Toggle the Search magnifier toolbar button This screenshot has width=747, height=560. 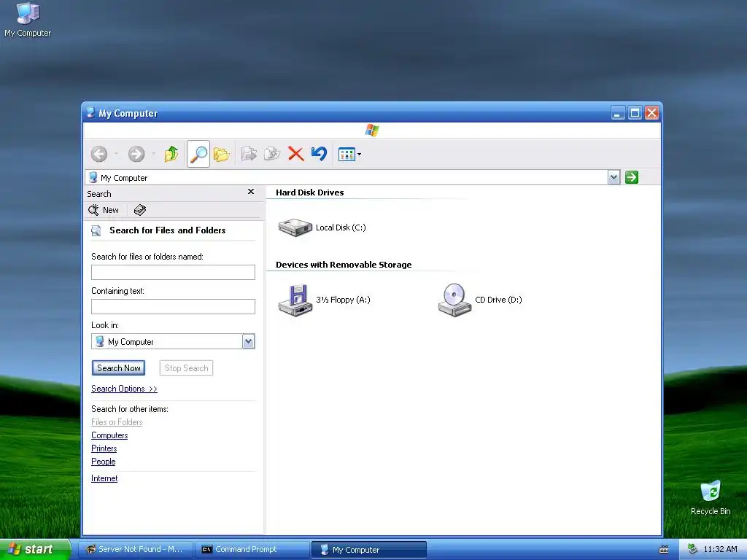tap(198, 154)
